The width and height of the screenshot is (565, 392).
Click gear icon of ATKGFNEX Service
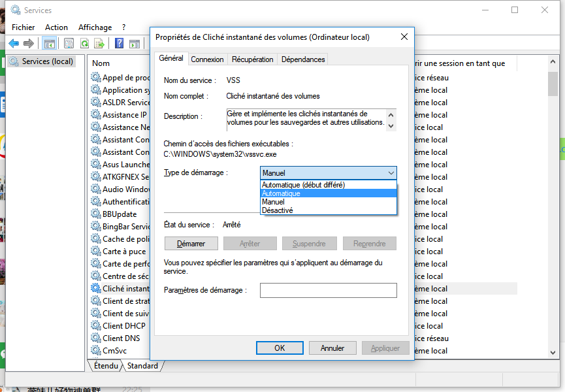point(95,176)
